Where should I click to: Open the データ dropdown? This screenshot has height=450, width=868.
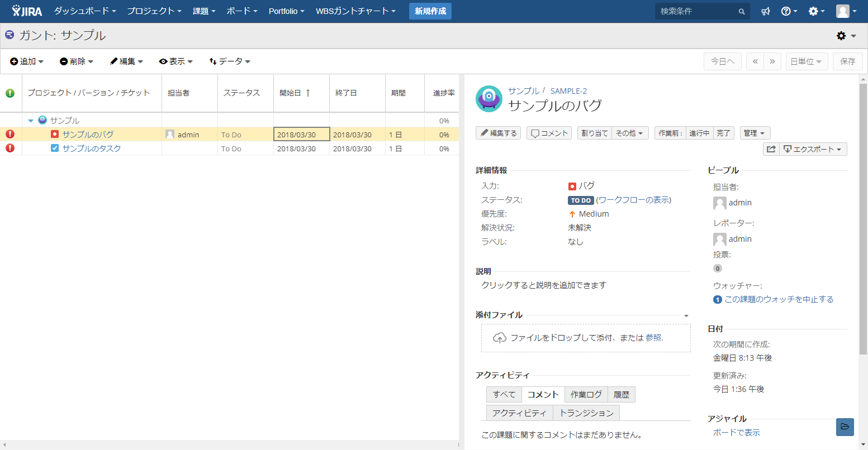point(230,61)
